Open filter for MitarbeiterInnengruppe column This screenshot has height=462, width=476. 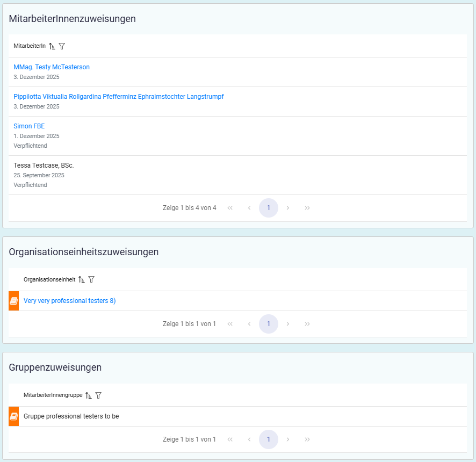pos(98,395)
